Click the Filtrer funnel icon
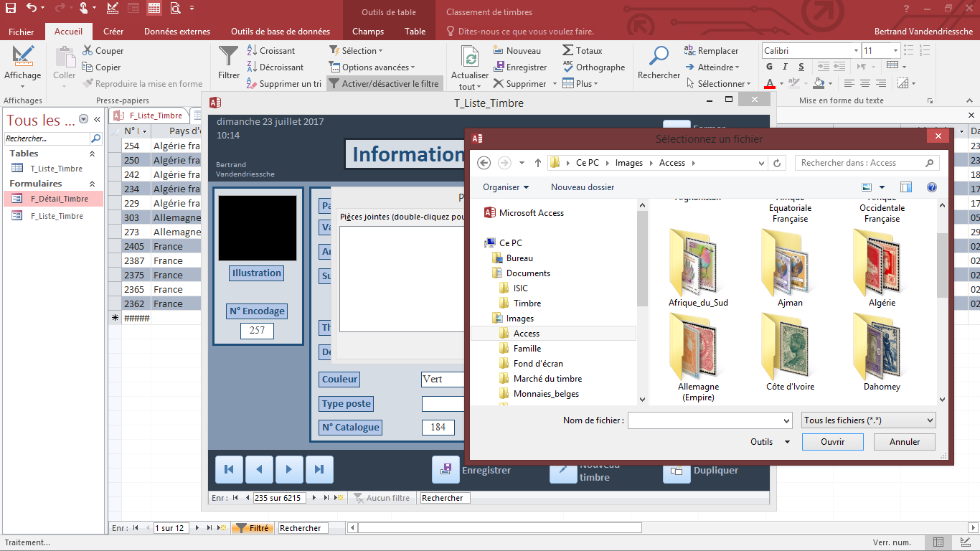Viewport: 980px width, 551px height. (x=228, y=56)
